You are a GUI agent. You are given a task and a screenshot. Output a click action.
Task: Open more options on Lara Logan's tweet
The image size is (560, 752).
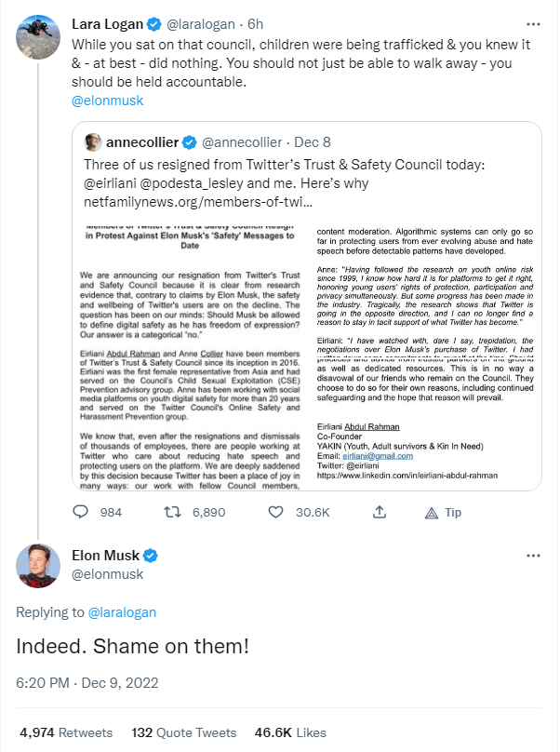(x=533, y=23)
